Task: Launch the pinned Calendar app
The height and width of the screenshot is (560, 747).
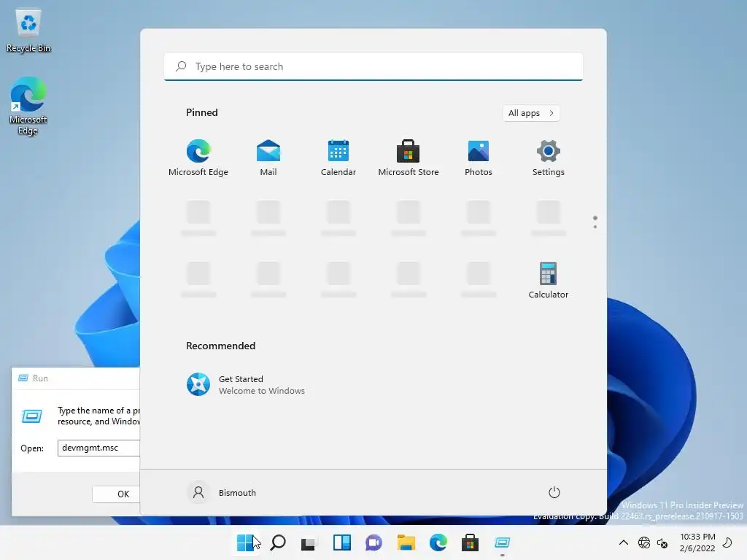Action: click(338, 158)
